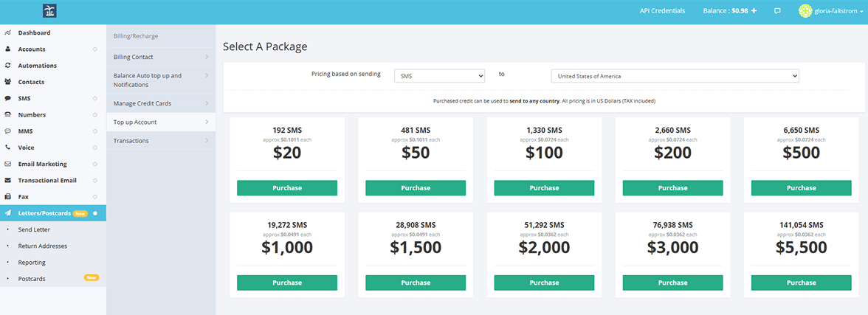868x315 pixels.
Task: Click the plus icon beside Balance
Action: click(754, 11)
